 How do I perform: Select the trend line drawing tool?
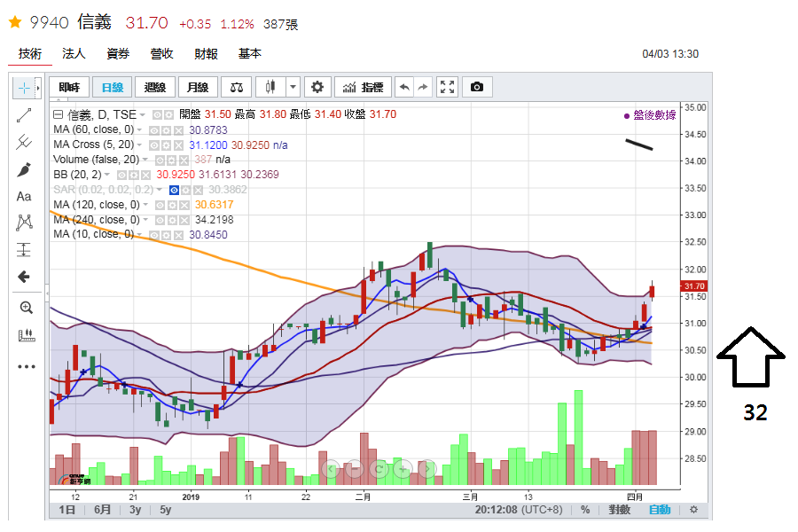(23, 115)
